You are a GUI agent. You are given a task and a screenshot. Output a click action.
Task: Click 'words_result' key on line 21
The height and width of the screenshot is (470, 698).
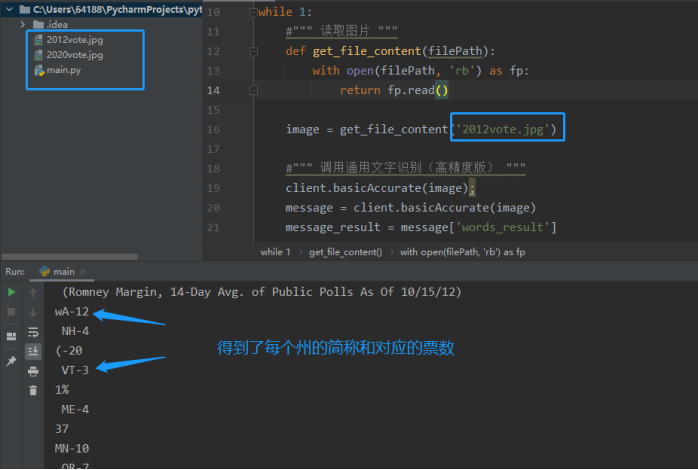pos(502,227)
